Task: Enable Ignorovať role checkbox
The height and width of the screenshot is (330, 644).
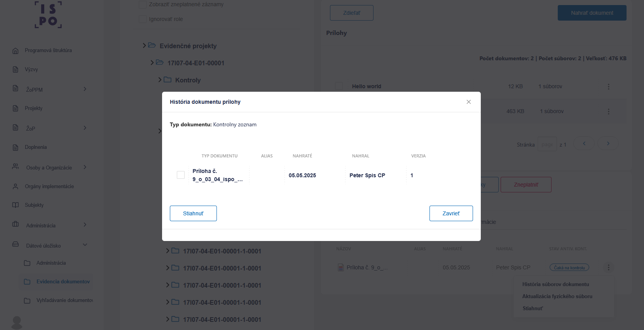Action: (143, 19)
